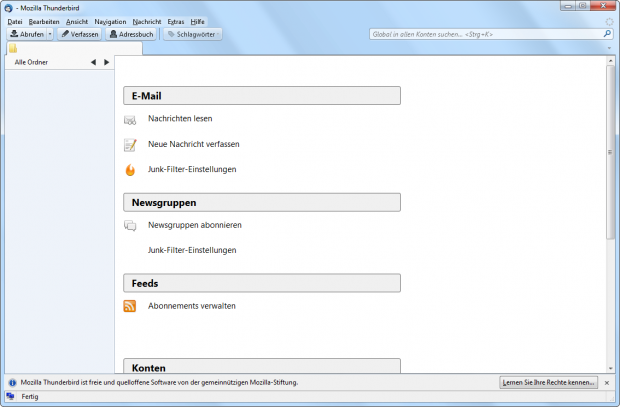
Task: Click Newsgruppen abonnieren link
Action: (x=195, y=225)
